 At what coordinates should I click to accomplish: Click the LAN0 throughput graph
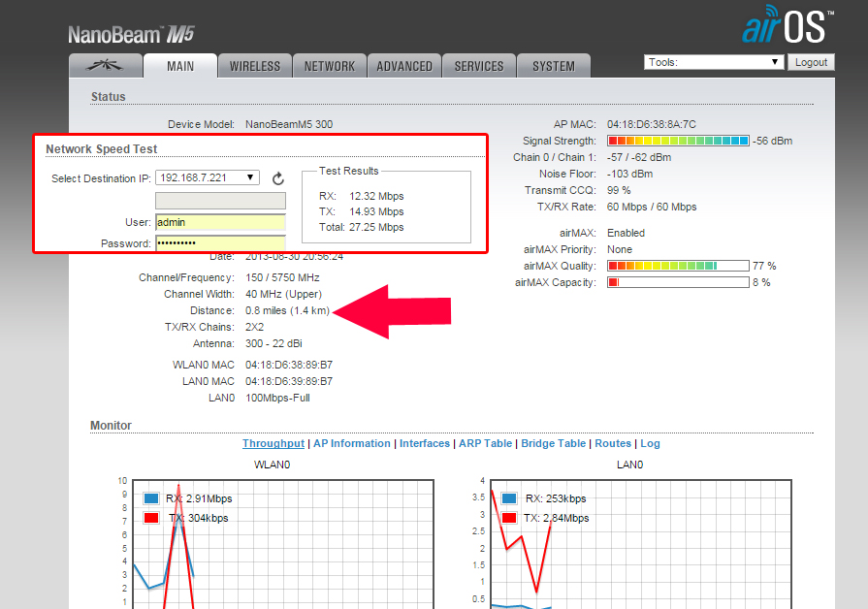tap(641, 544)
